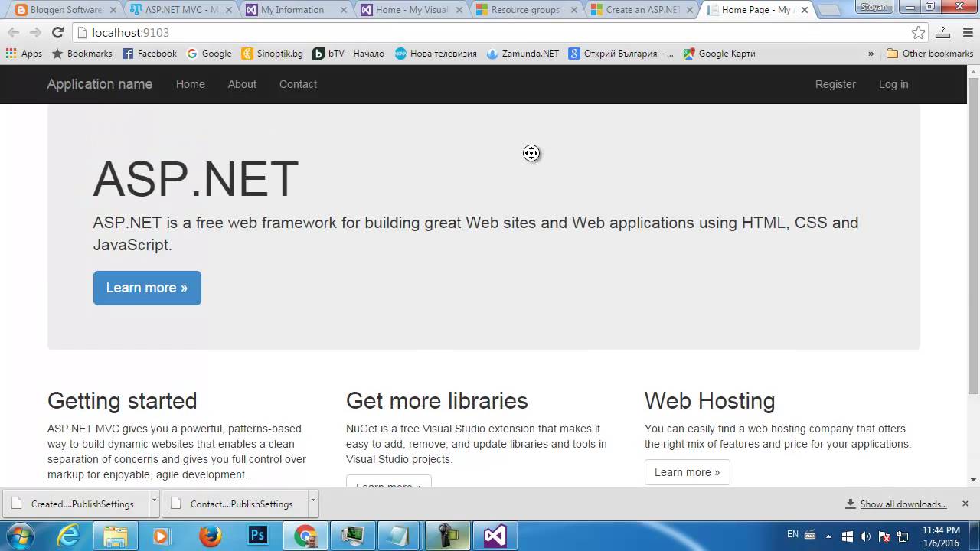The height and width of the screenshot is (551, 980).
Task: Open the Contact....PublishSettings downloaded file
Action: click(236, 504)
